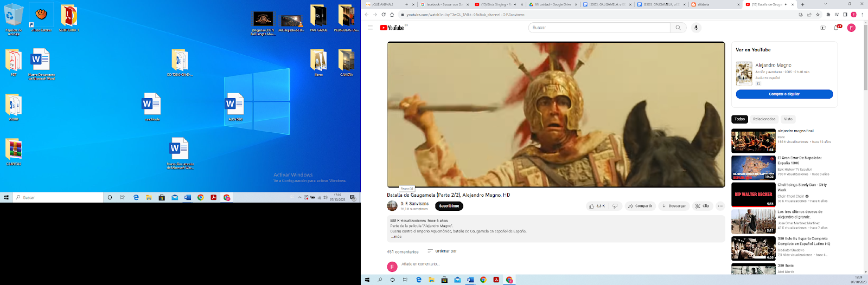This screenshot has height=285, width=868.
Task: Open Microsoft Store from the left taskbar
Action: click(x=162, y=198)
